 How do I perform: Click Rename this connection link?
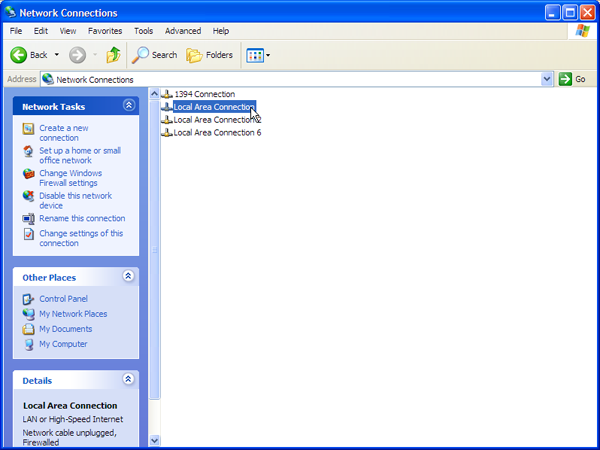82,218
